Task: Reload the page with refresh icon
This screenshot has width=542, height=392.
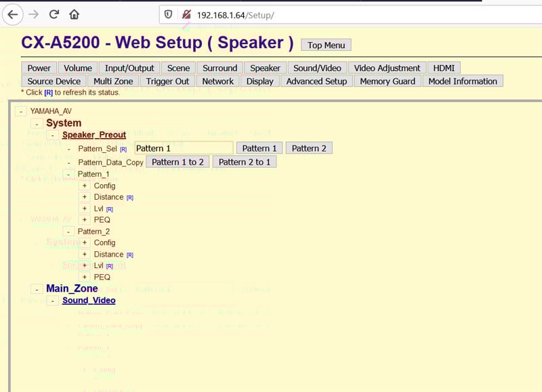Action: click(x=54, y=14)
